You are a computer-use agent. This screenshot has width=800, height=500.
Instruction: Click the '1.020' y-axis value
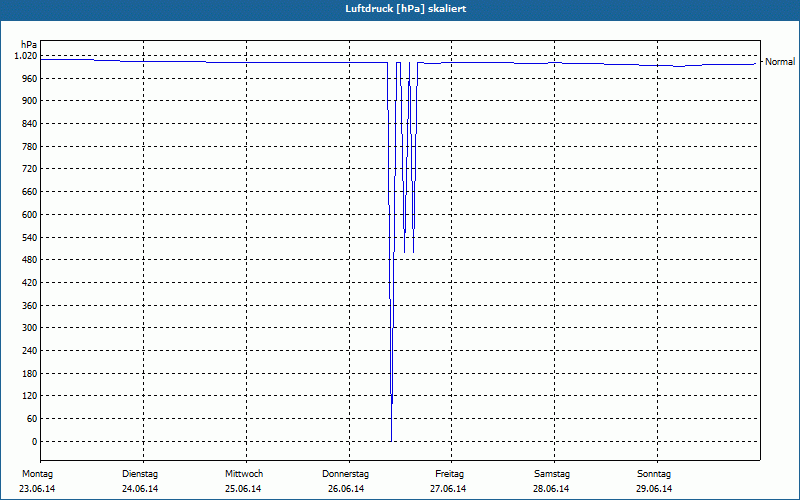(28, 56)
